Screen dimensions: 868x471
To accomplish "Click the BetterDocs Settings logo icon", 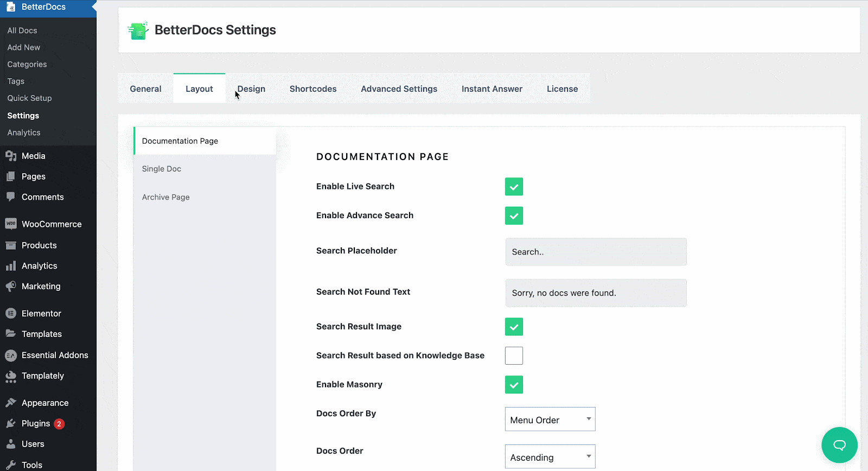I will point(138,30).
